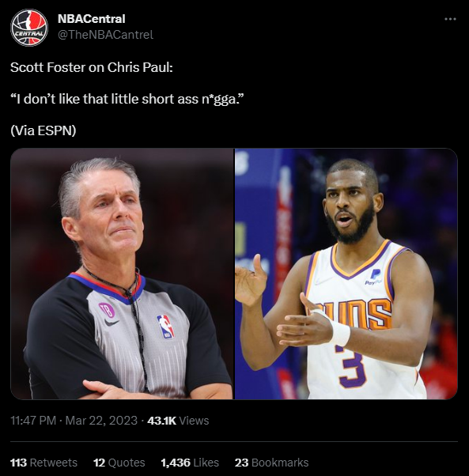Click the quoted sentence in the tweet

[x=127, y=99]
